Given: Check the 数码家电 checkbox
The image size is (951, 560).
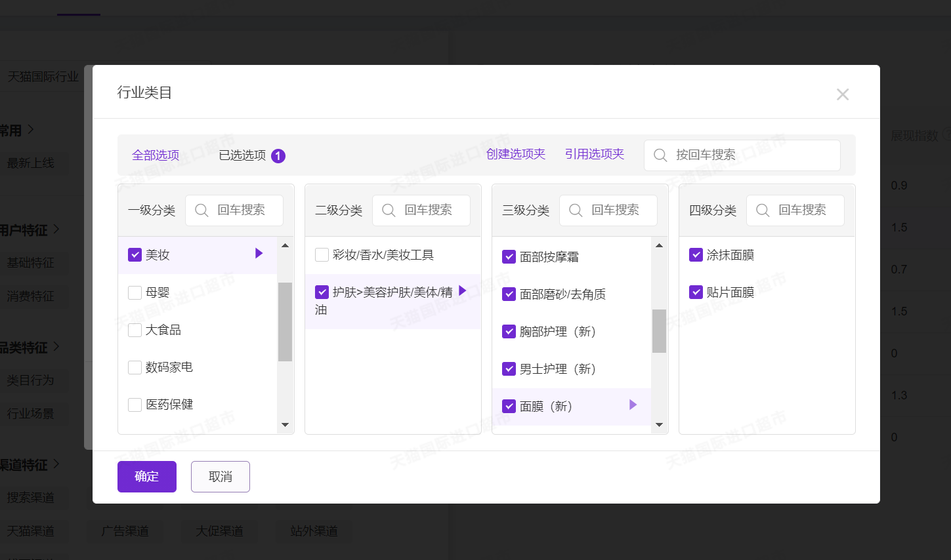Looking at the screenshot, I should tap(135, 367).
